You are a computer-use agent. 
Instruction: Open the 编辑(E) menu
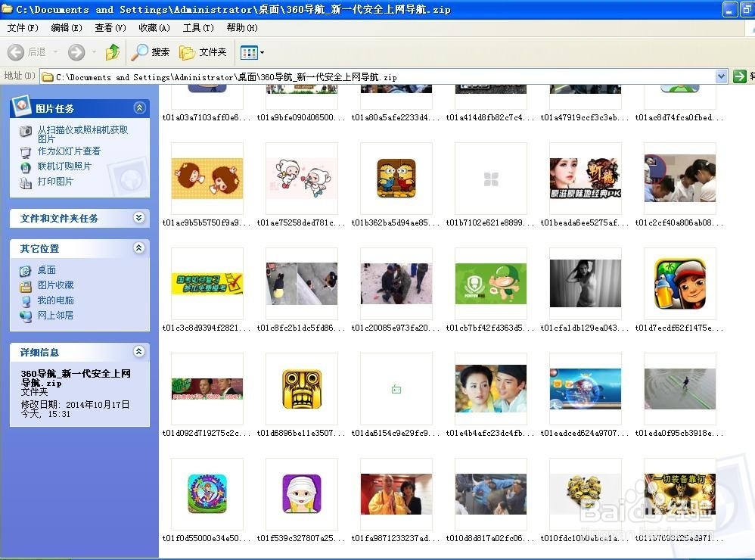click(x=67, y=28)
